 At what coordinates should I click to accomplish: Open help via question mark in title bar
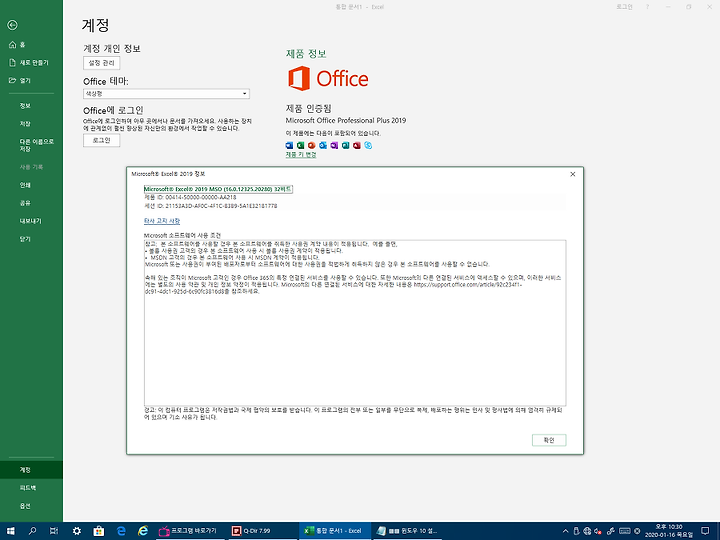pos(647,7)
